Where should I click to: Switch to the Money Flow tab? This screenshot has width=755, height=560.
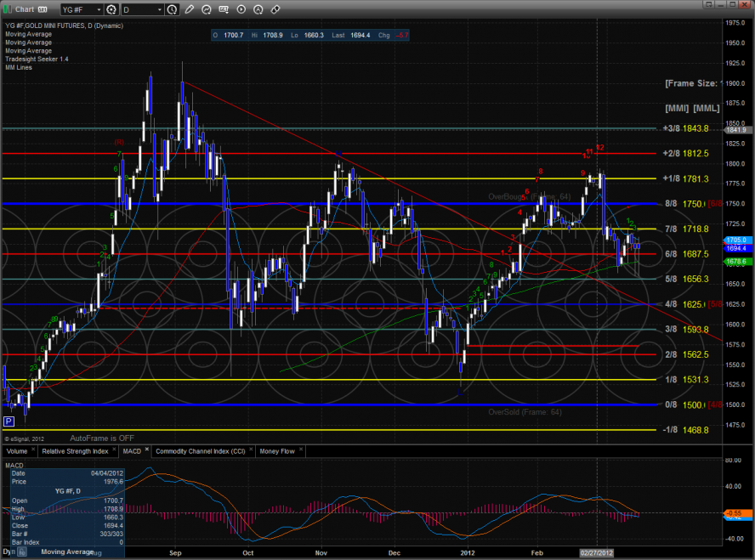pos(276,451)
